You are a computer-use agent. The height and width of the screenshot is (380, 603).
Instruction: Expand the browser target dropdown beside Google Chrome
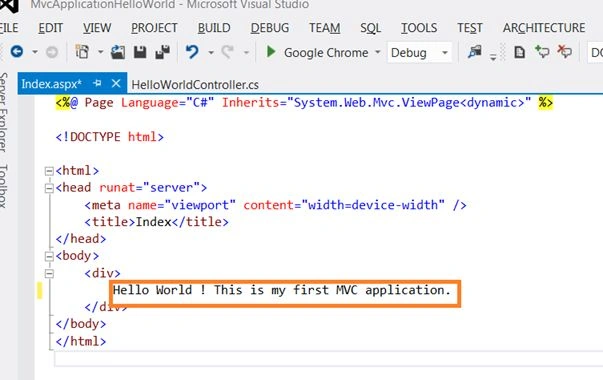[x=378, y=52]
